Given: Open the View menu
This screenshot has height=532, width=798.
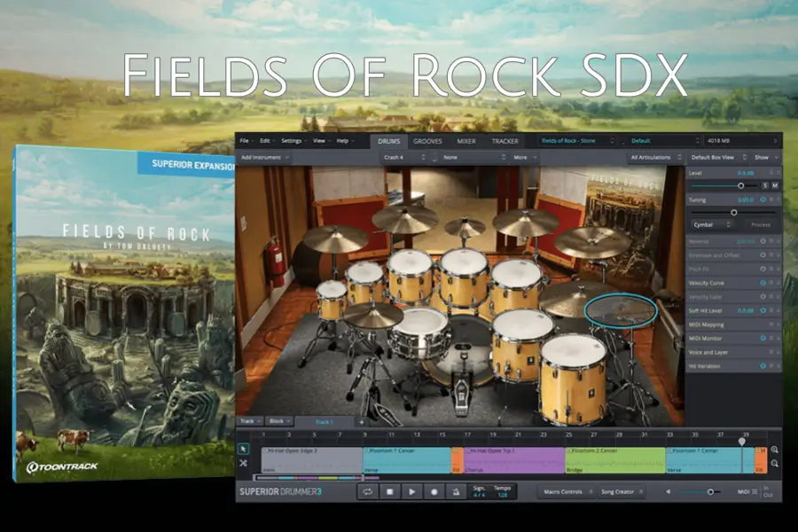Looking at the screenshot, I should [322, 141].
